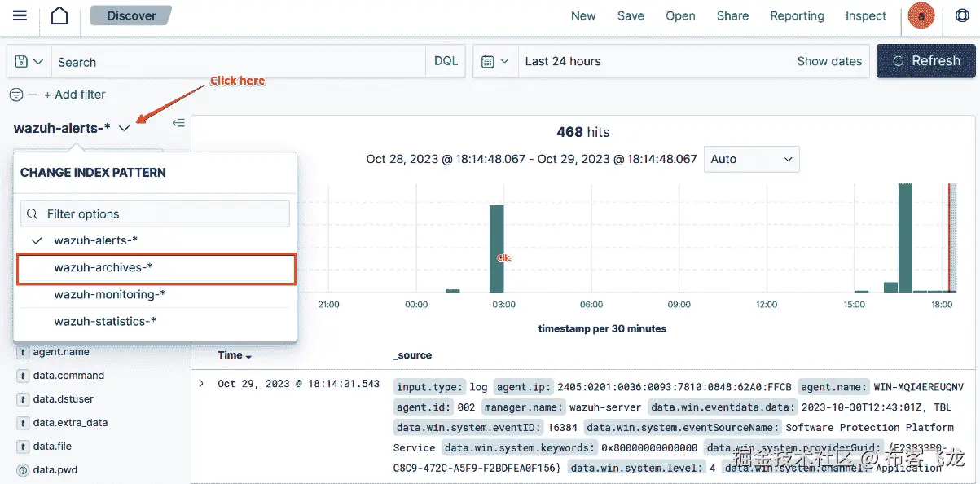
Task: Open the Reporting menu
Action: coord(797,15)
